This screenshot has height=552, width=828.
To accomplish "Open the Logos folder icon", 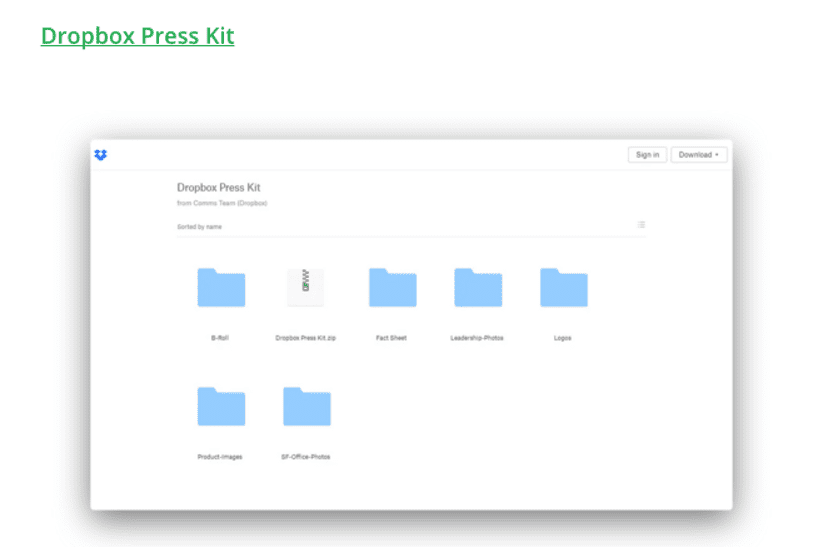I will pos(563,287).
